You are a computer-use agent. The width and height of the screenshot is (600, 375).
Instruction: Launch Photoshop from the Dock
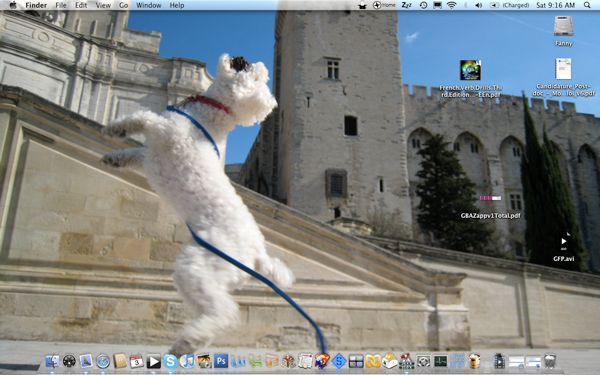[x=221, y=361]
